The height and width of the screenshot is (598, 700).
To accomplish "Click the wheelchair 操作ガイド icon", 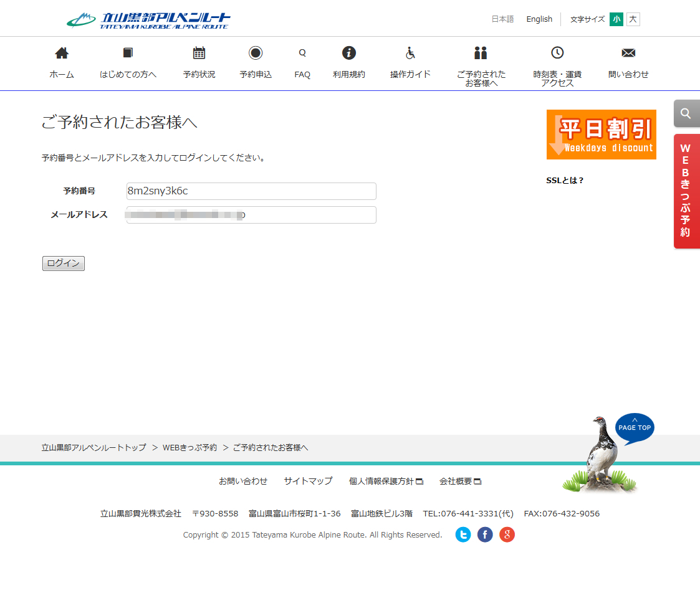I will 410,54.
